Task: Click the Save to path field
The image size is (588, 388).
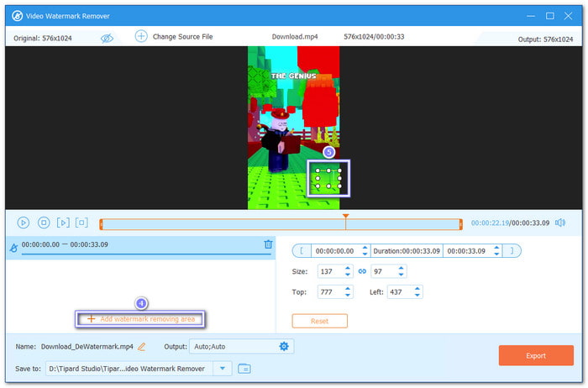Action: click(x=129, y=369)
